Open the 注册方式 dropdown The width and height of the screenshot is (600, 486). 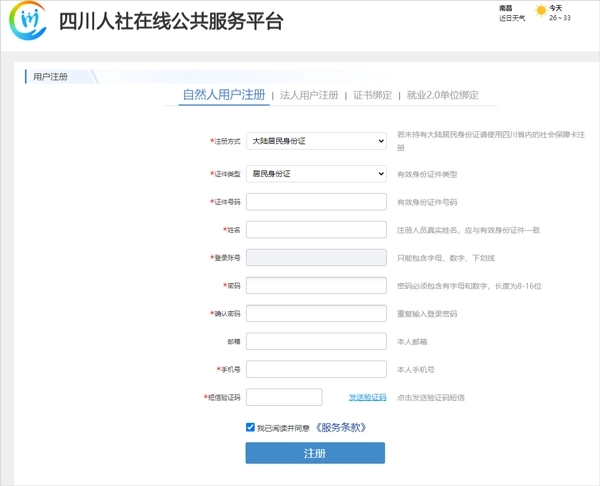[315, 142]
